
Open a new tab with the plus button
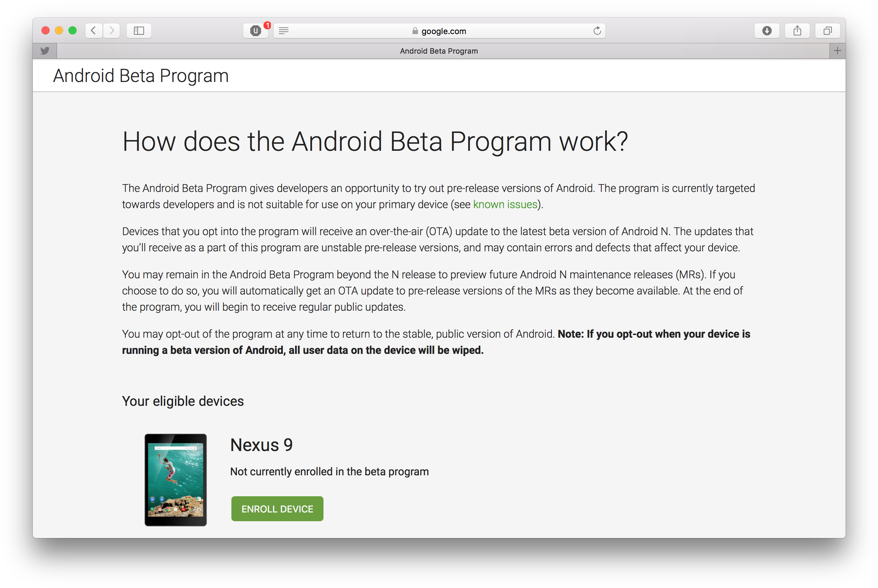838,51
